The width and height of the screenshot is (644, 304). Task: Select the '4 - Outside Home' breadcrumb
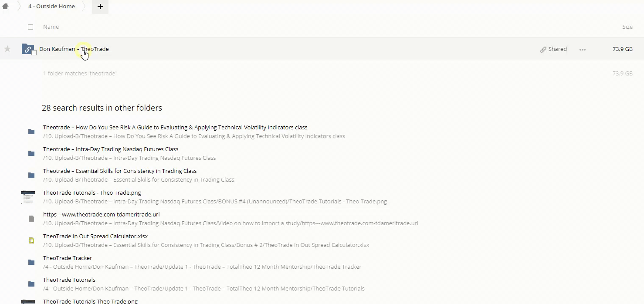click(51, 7)
